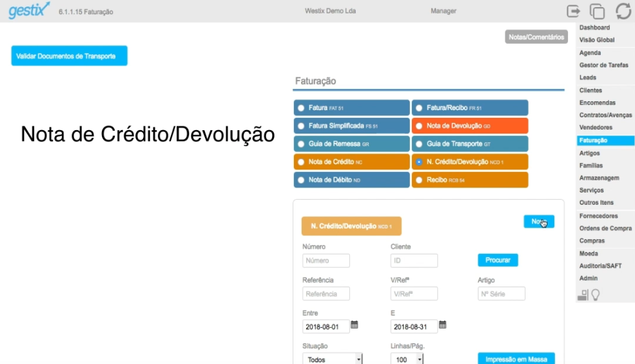The width and height of the screenshot is (635, 364).
Task: Open Notas/Comentários button
Action: click(536, 37)
